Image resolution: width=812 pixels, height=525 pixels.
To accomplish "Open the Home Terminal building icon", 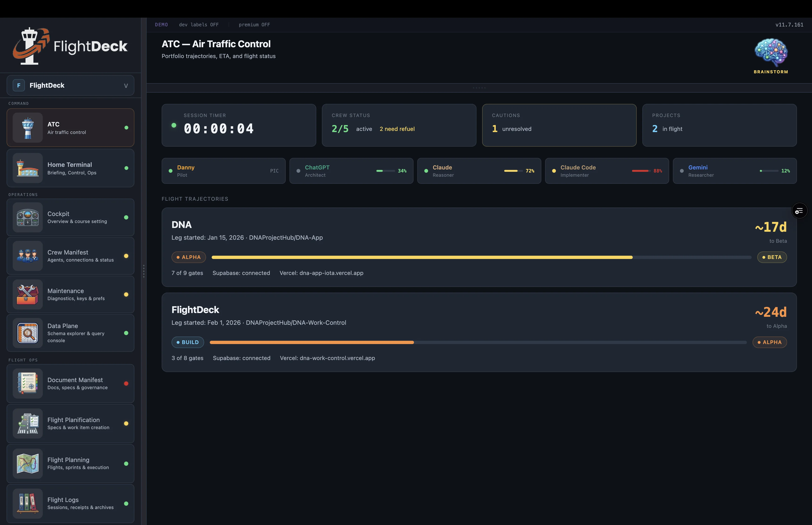I will [x=27, y=168].
